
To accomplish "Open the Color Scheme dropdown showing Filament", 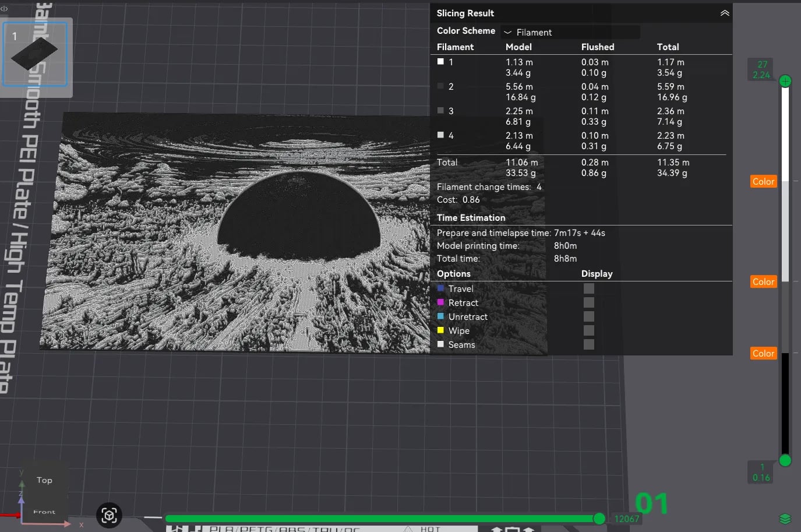I will [x=570, y=33].
